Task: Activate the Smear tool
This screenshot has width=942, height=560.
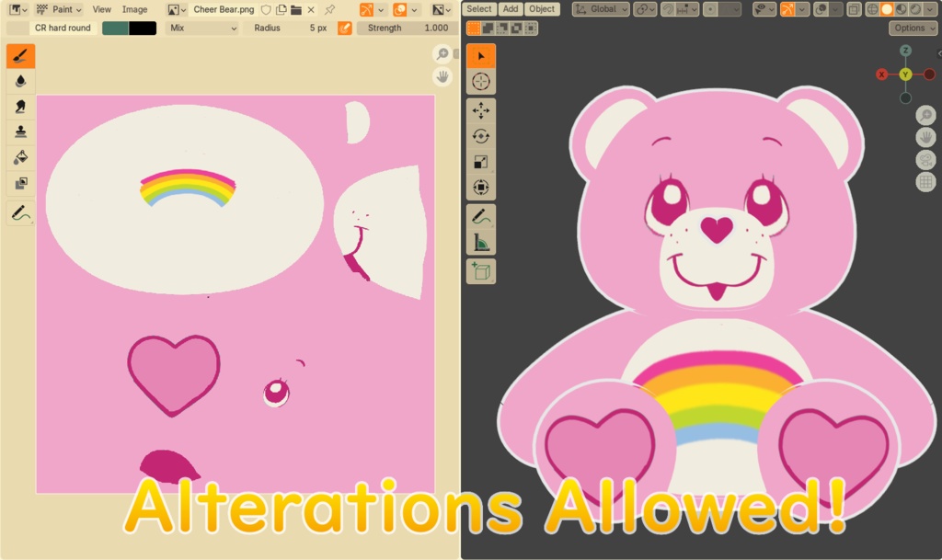Action: [18, 106]
